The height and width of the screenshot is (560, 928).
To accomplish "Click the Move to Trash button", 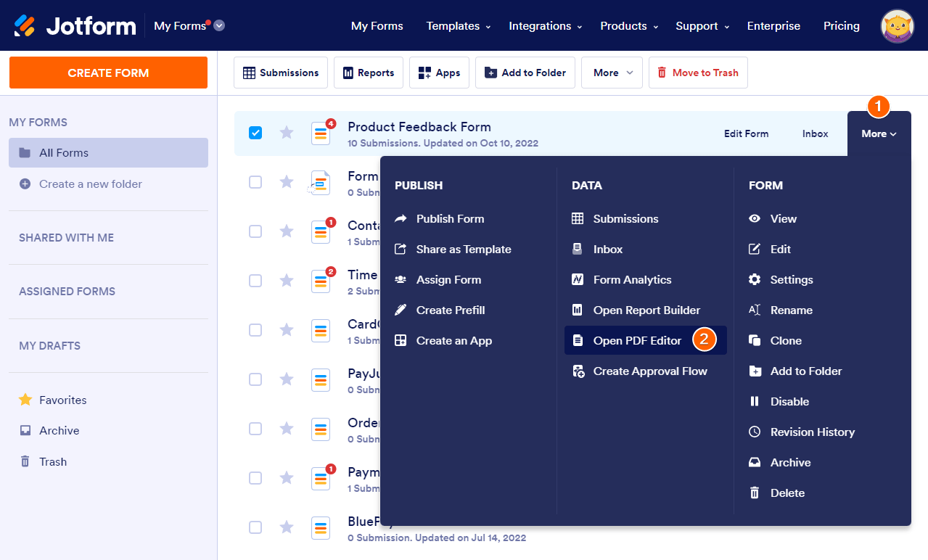I will point(697,73).
